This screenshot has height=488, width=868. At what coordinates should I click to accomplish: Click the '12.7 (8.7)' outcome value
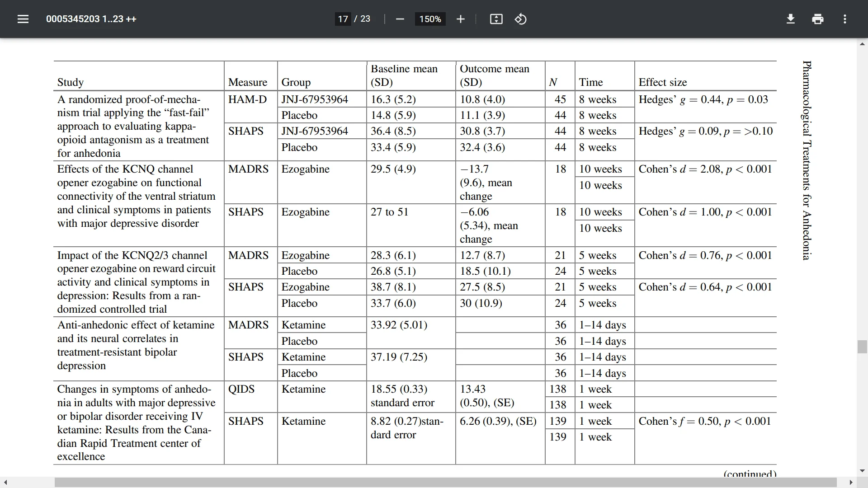482,255
